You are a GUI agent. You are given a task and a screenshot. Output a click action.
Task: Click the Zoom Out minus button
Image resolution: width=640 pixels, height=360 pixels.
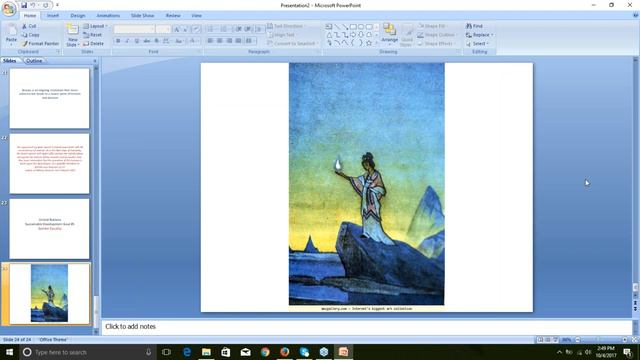pyautogui.click(x=578, y=340)
